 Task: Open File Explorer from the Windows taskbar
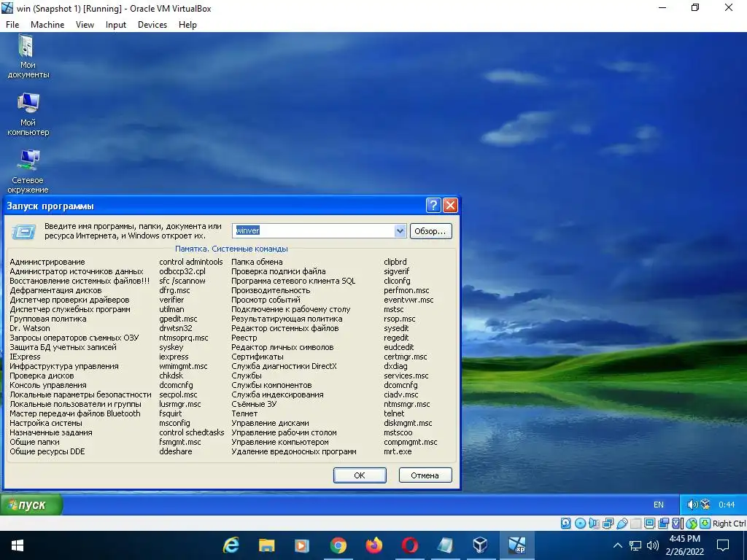click(267, 545)
